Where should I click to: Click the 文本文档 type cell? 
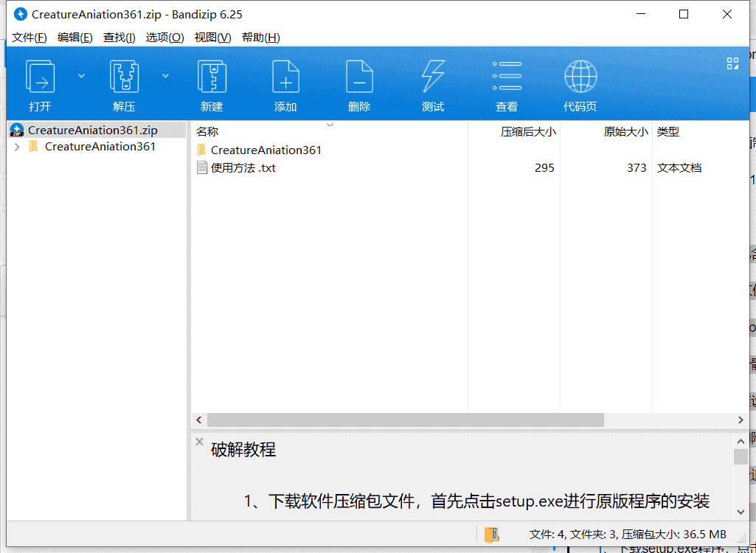(679, 168)
